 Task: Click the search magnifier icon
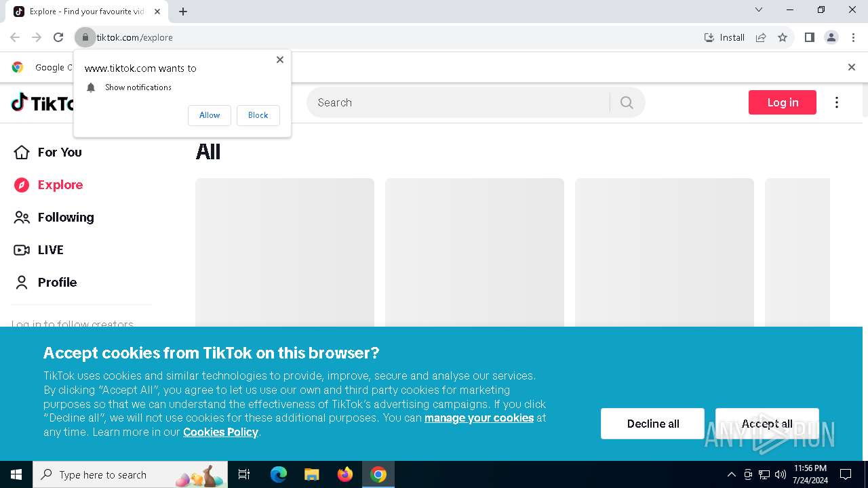click(627, 102)
